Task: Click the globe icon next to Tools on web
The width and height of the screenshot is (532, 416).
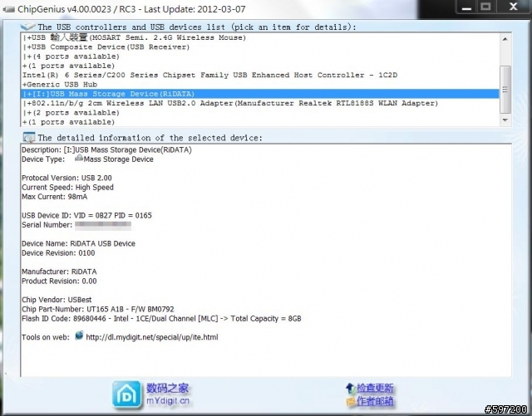Action: click(79, 335)
